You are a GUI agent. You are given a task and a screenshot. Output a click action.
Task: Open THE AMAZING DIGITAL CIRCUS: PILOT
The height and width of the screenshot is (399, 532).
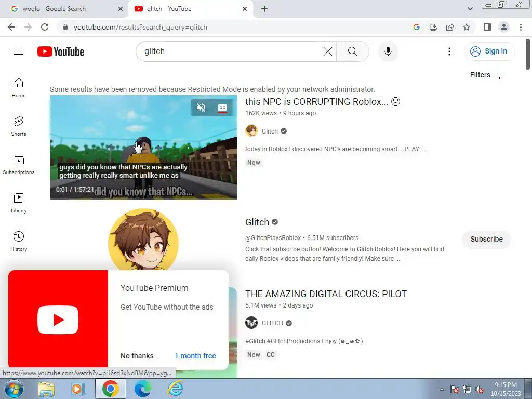coord(326,294)
